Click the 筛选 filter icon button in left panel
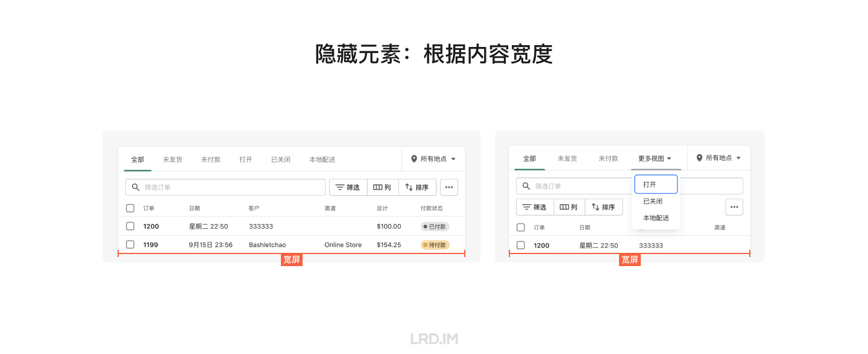Viewport: 868px width, 354px height. point(348,187)
